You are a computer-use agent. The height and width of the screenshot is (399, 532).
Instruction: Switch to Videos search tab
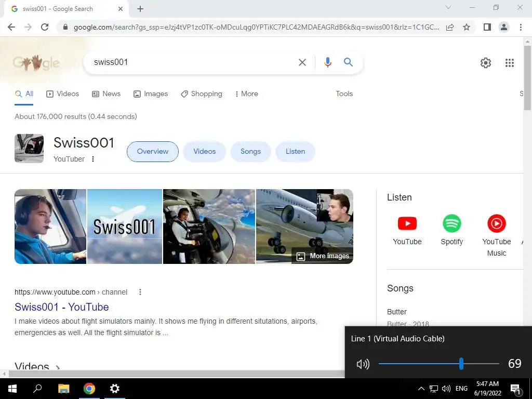[63, 94]
